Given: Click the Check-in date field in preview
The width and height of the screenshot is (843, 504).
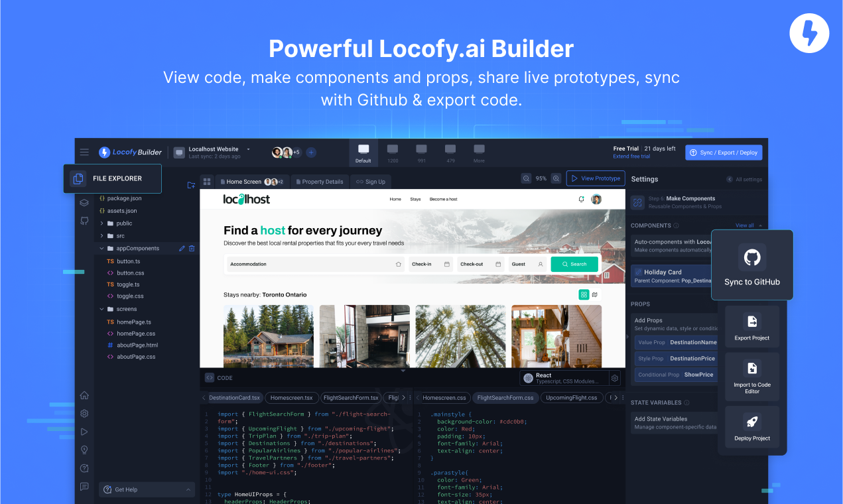Looking at the screenshot, I should point(431,264).
